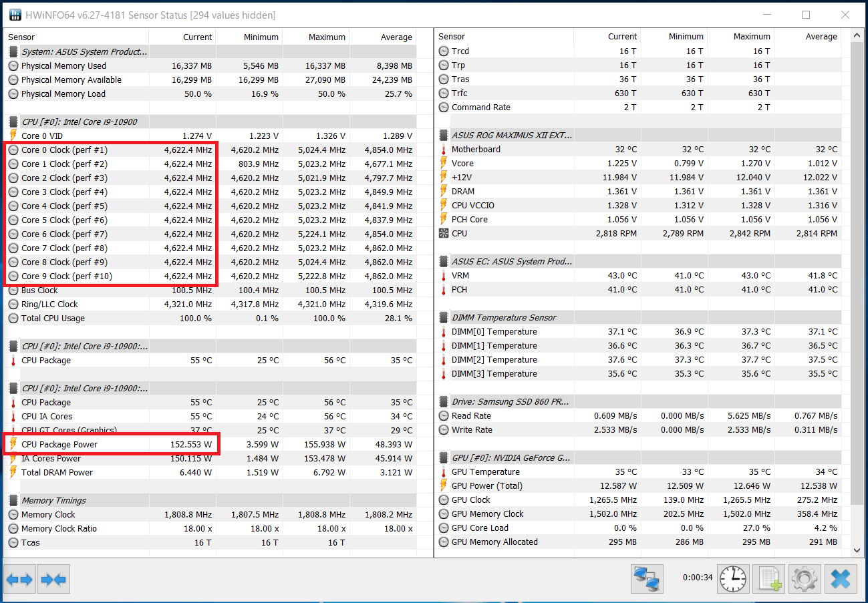
Task: Click the clock reset timer icon
Action: [733, 579]
